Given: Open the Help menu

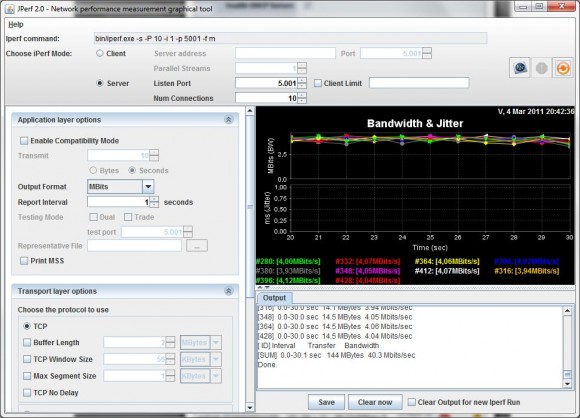Looking at the screenshot, I should pyautogui.click(x=16, y=24).
